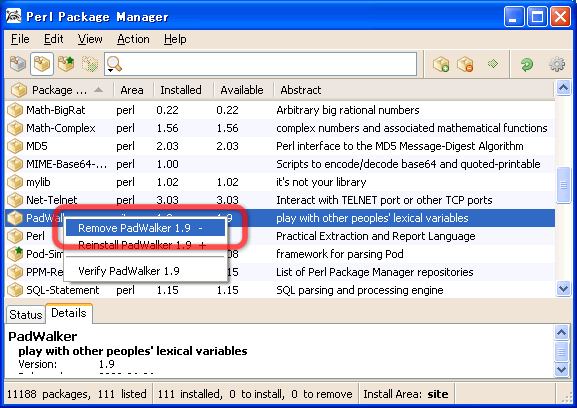577x408 pixels.
Task: Open the View menu
Action: (90, 39)
